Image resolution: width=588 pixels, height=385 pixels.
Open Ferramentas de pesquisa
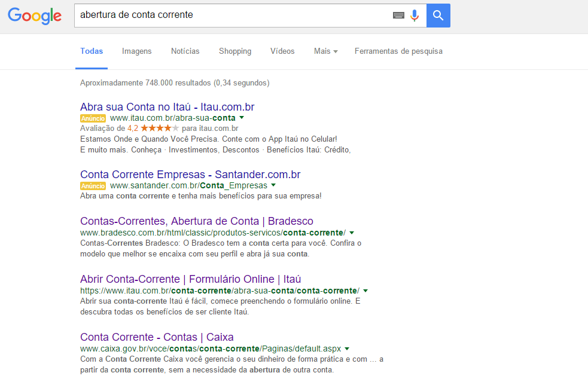click(398, 51)
